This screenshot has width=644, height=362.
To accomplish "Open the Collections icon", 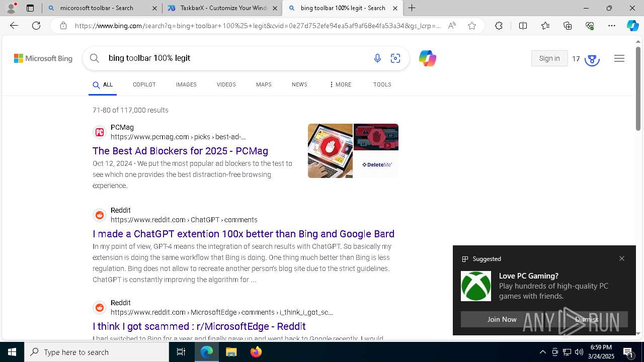I will click(568, 26).
